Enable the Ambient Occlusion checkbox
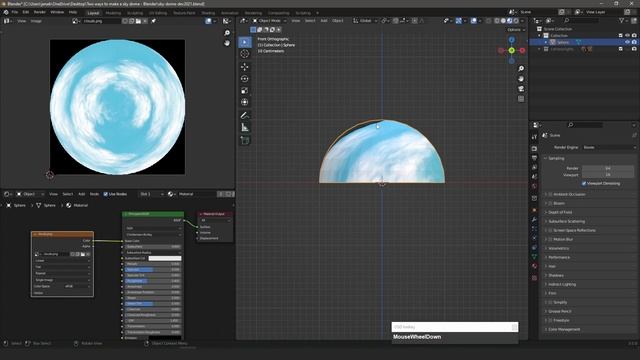This screenshot has width=640, height=360. point(550,194)
